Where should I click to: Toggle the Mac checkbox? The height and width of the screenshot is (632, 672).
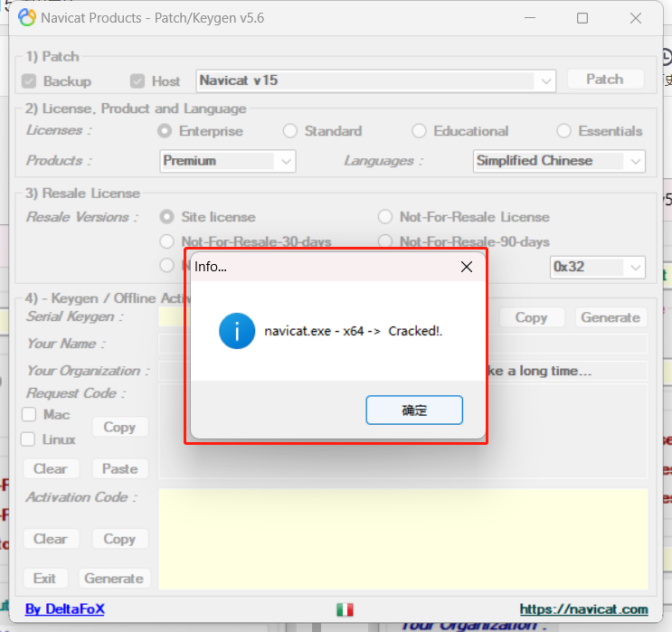click(29, 414)
